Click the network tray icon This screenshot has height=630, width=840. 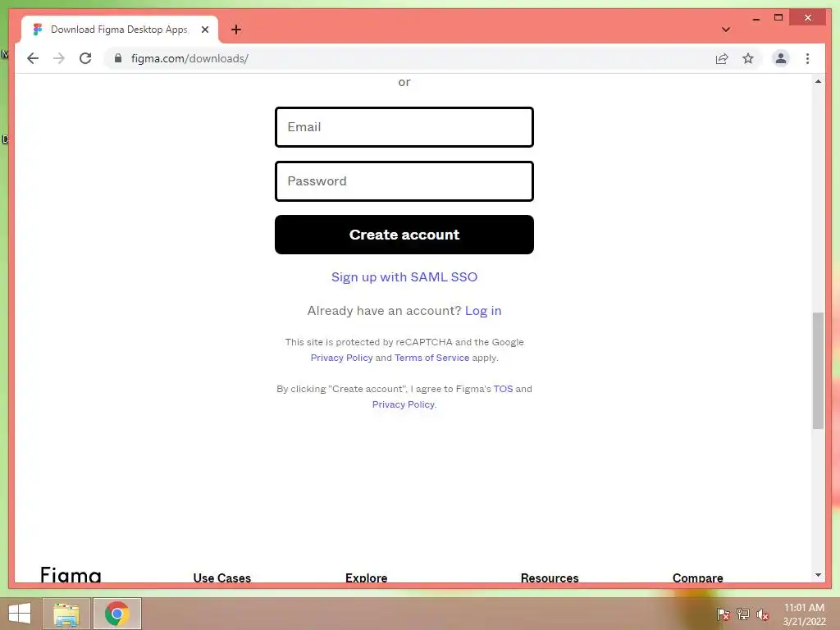point(743,614)
